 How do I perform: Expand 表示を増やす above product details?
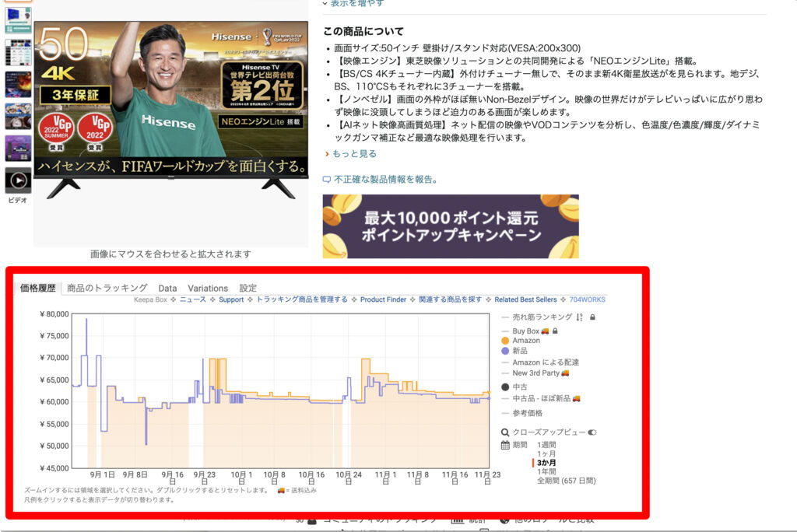[x=356, y=4]
